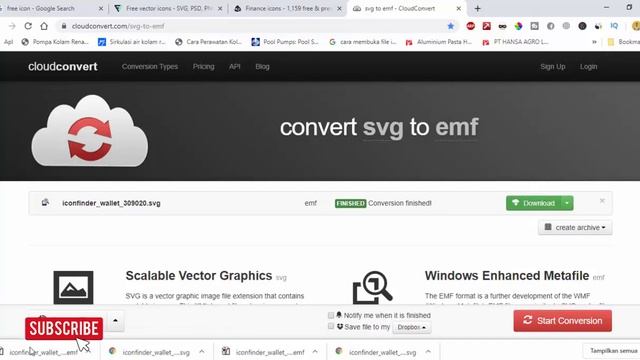640x360 pixels.
Task: Open the last iconfinder_wallet svg download item
Action: [x=382, y=352]
